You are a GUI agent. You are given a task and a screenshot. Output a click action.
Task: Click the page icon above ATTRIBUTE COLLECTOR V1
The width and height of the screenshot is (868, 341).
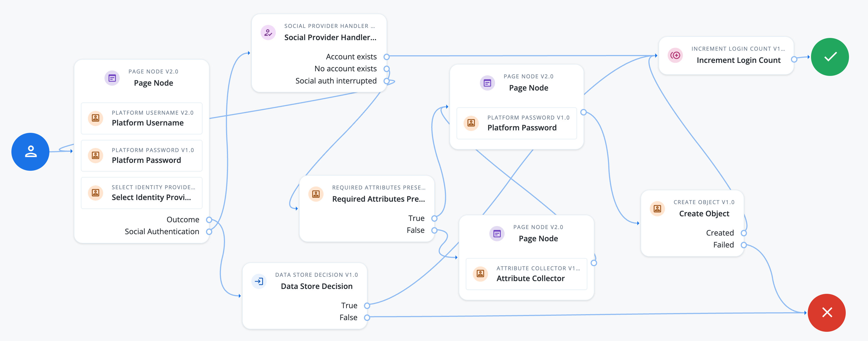click(497, 234)
